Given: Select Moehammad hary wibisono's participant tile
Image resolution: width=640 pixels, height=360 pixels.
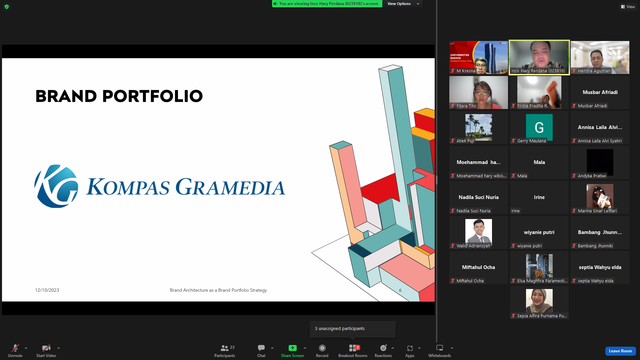Looking at the screenshot, I should 478,162.
